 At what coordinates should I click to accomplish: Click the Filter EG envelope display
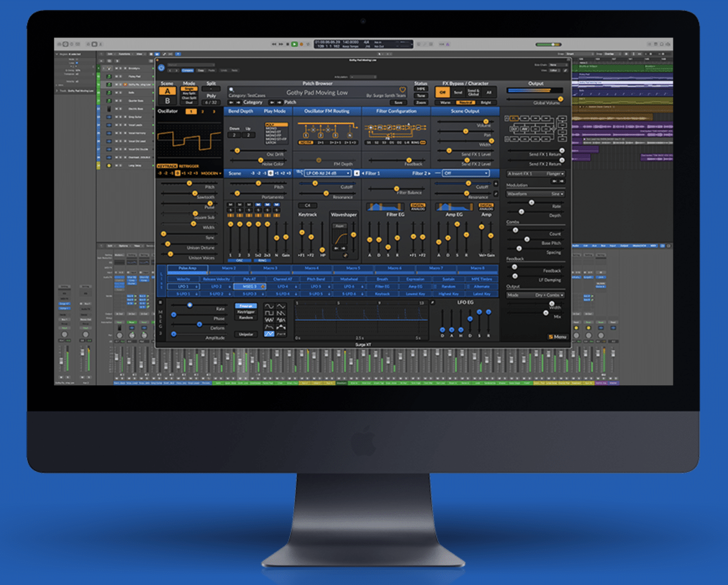pyautogui.click(x=385, y=207)
